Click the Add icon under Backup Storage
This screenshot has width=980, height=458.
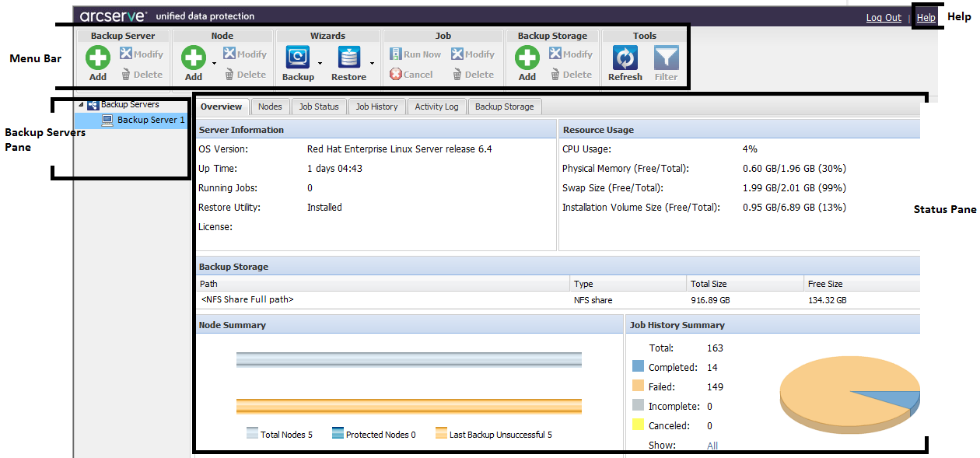tap(527, 58)
